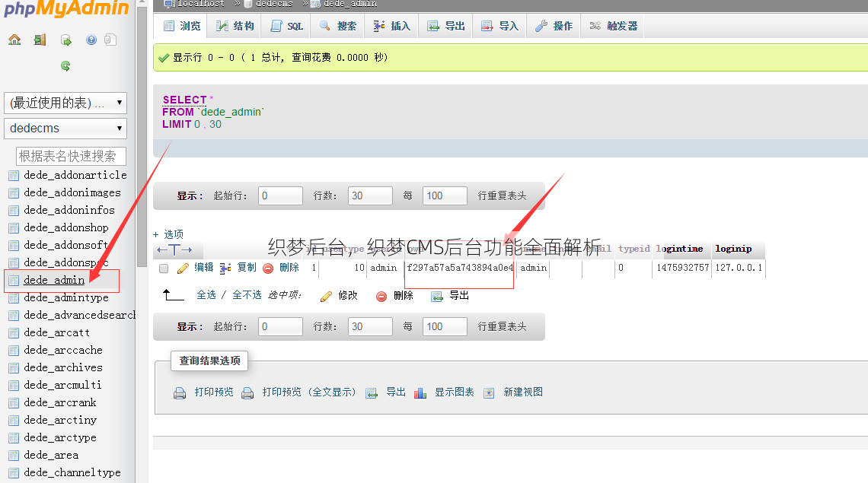Open recently used tables dropdown
Viewport: 868px width, 483px height.
[65, 103]
